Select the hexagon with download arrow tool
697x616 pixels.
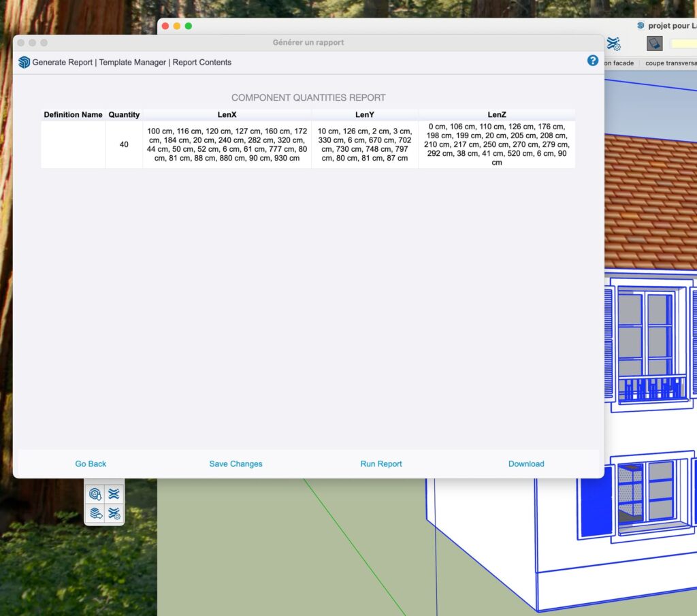(x=95, y=493)
